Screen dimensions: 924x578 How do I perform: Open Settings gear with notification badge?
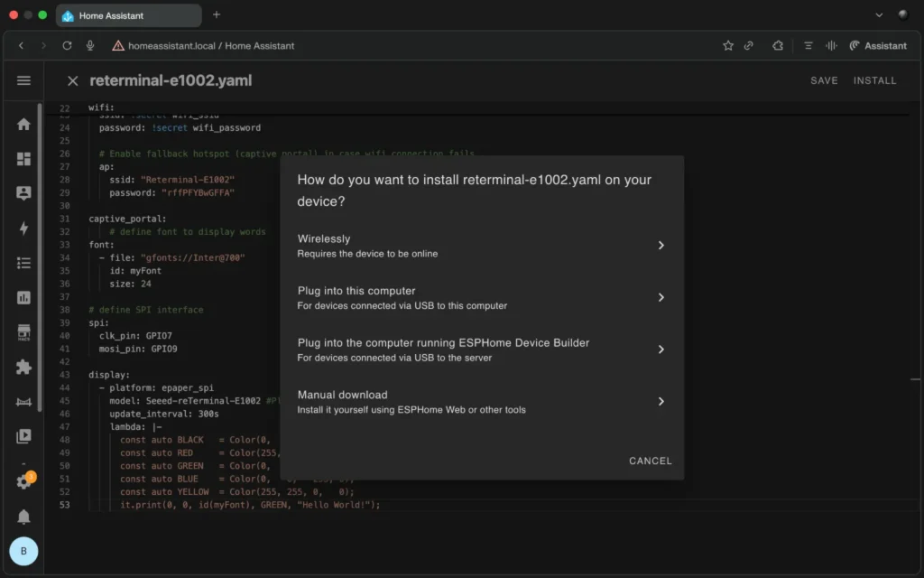[24, 480]
